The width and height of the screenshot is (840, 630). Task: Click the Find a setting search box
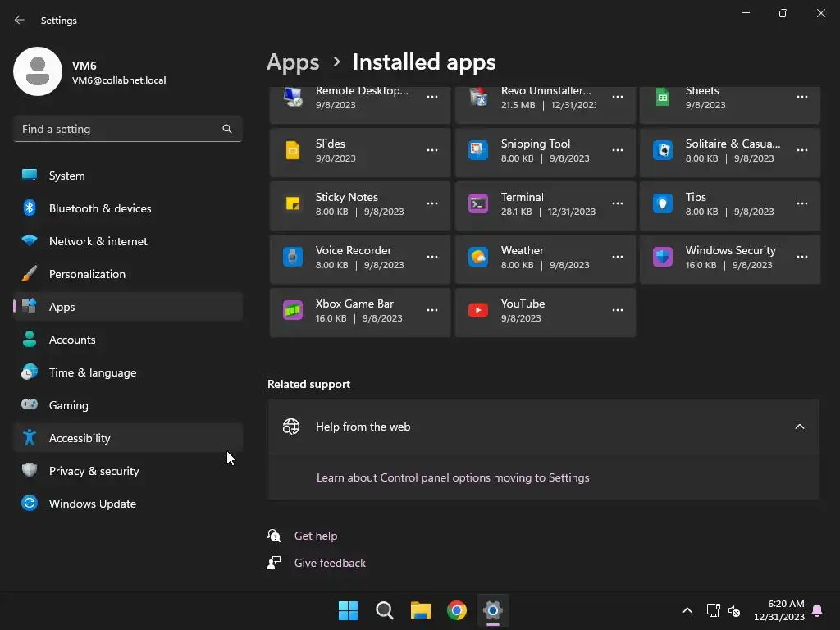point(119,129)
